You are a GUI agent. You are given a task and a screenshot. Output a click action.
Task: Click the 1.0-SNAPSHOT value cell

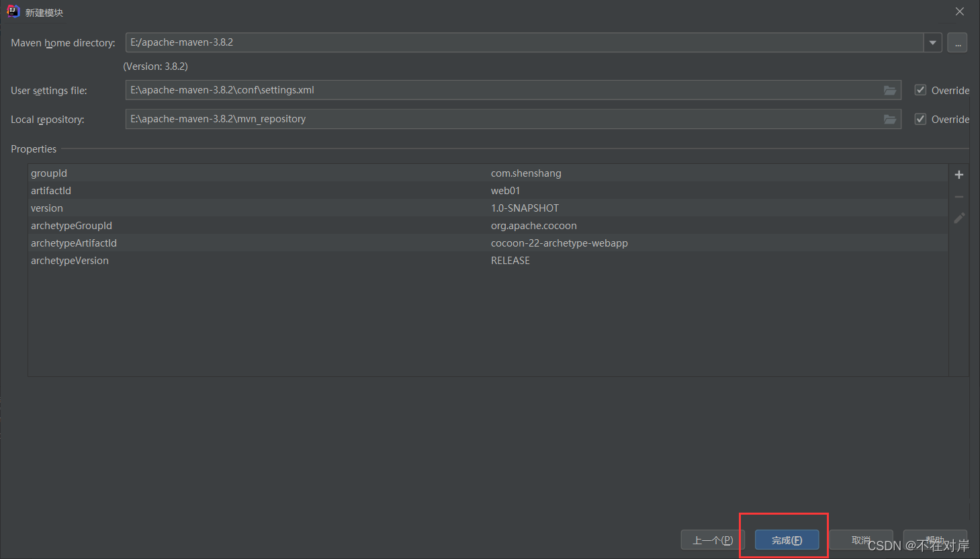coord(525,208)
